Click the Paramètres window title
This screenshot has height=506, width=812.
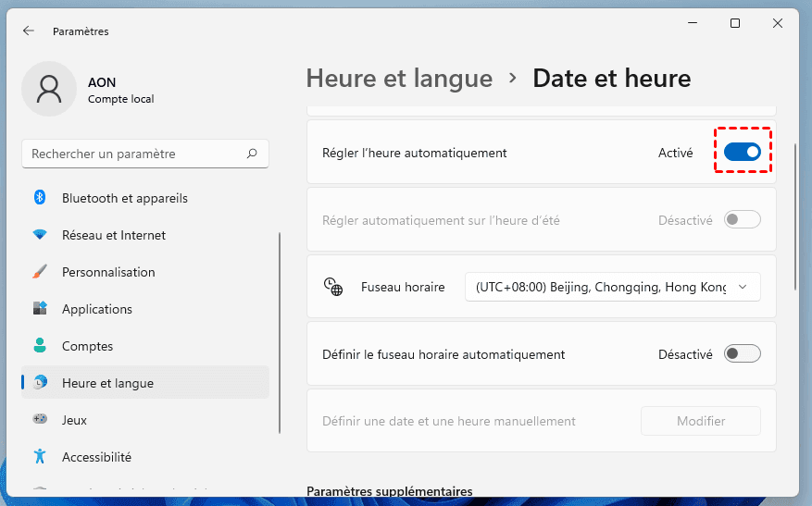81,31
